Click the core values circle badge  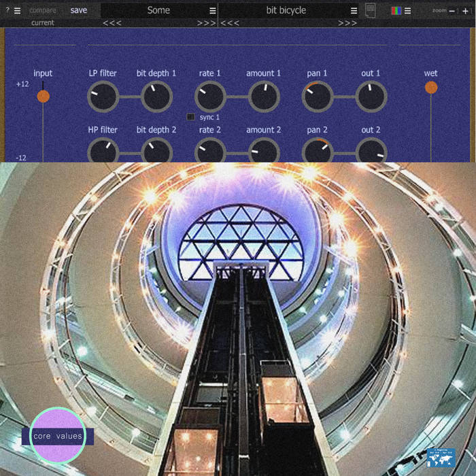pyautogui.click(x=58, y=436)
